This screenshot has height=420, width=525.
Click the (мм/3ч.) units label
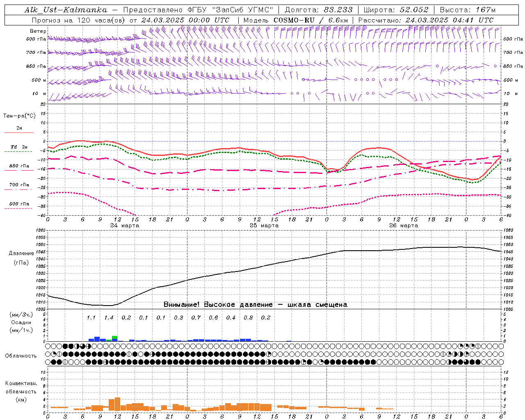(21, 315)
